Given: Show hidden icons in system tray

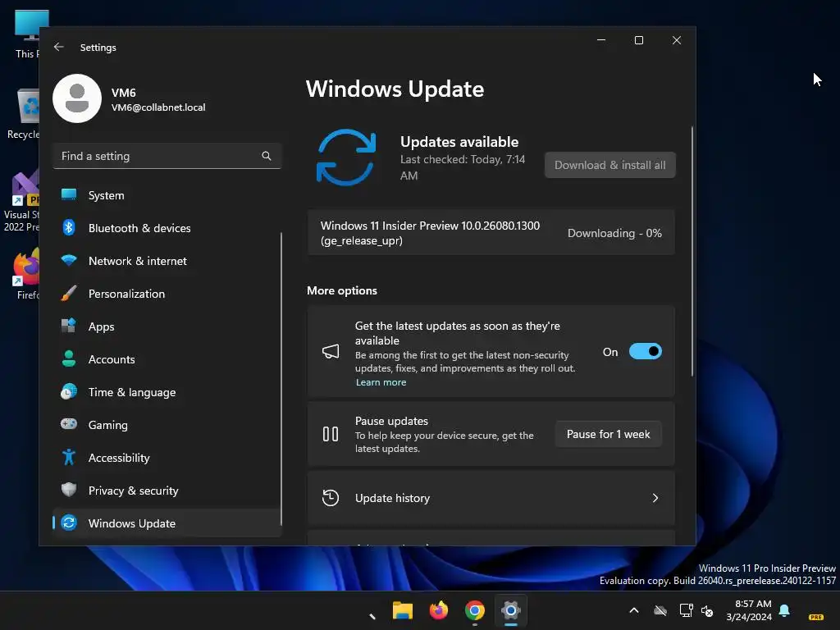Looking at the screenshot, I should click(x=634, y=610).
